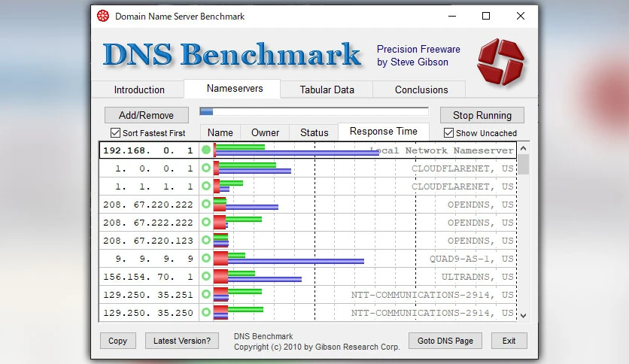Screen dimensions: 629x364
Task: Click status circle for 1.1.1.1
Action: [x=206, y=186]
